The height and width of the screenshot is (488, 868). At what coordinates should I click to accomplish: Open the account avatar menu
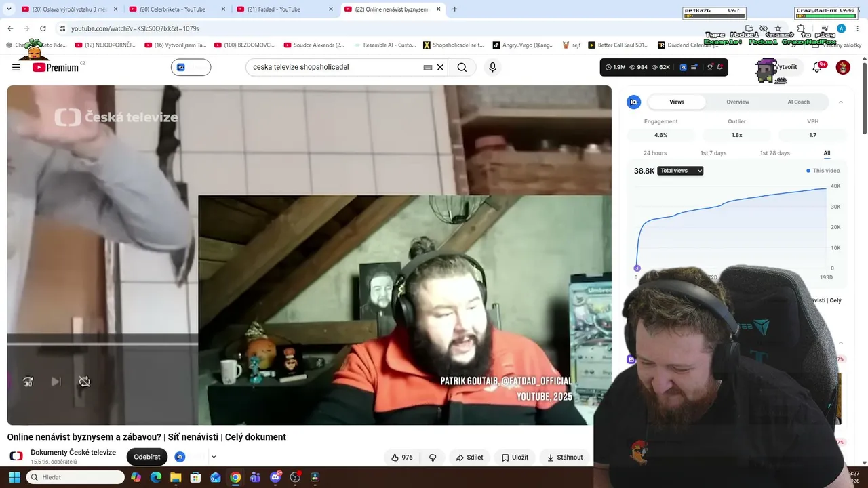(843, 67)
